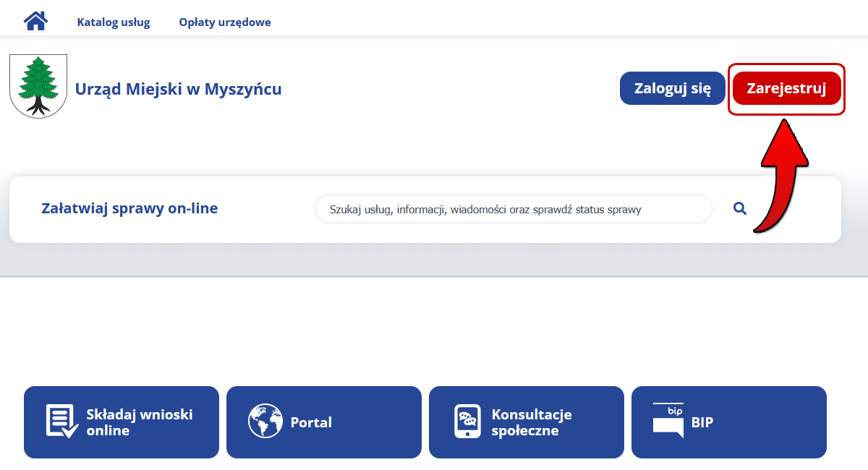This screenshot has height=470, width=868.
Task: Click the bip speech bubble logo
Action: pyautogui.click(x=668, y=421)
